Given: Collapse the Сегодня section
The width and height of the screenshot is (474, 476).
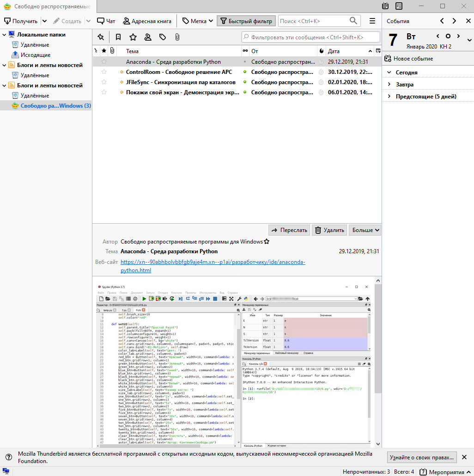Looking at the screenshot, I should 389,72.
